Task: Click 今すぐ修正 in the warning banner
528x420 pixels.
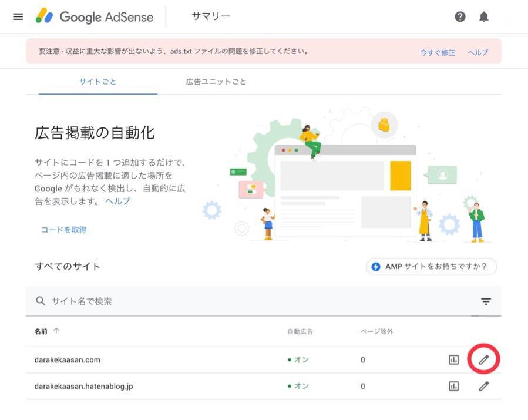Action: pyautogui.click(x=437, y=52)
